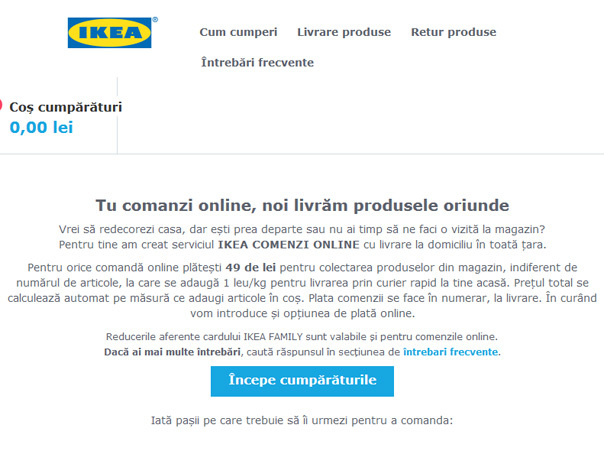604x454 pixels.
Task: Click the Iată pașii pe care trebuie line
Action: point(302,420)
